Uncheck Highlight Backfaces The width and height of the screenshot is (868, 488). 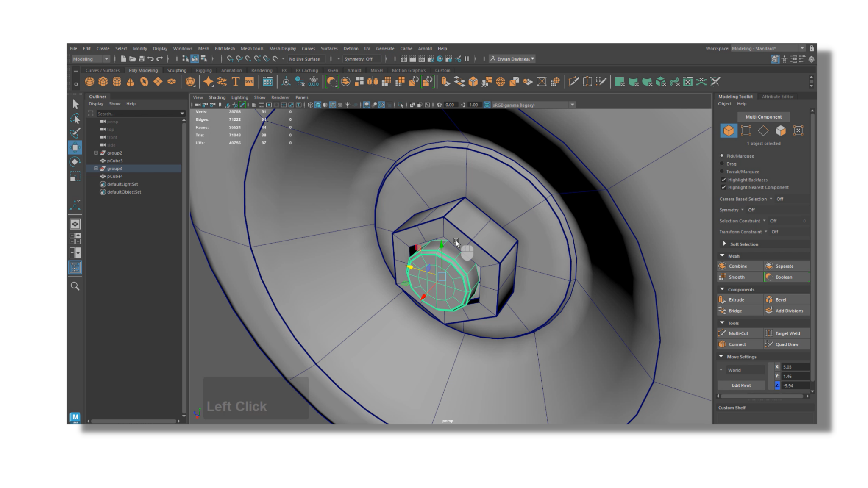(x=723, y=180)
